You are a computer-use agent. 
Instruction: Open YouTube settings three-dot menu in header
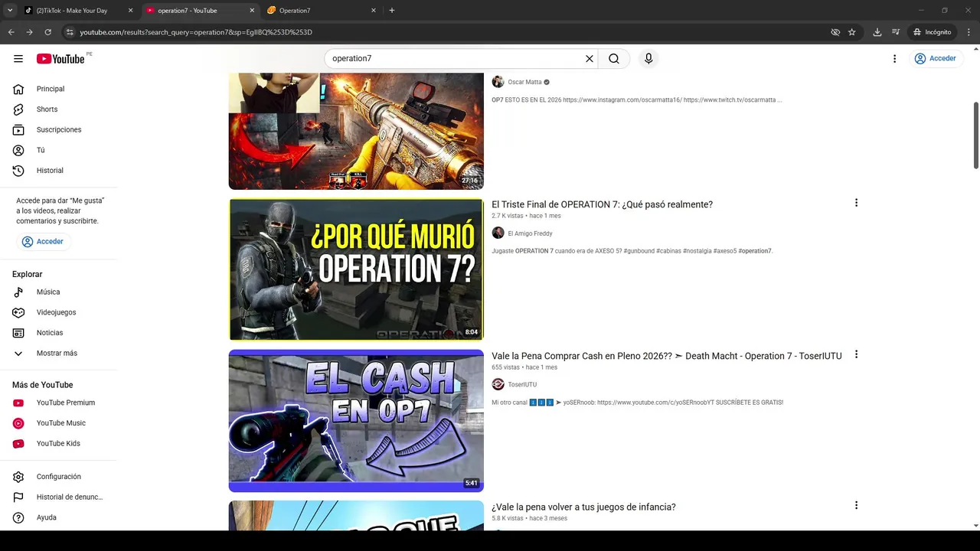coord(894,59)
